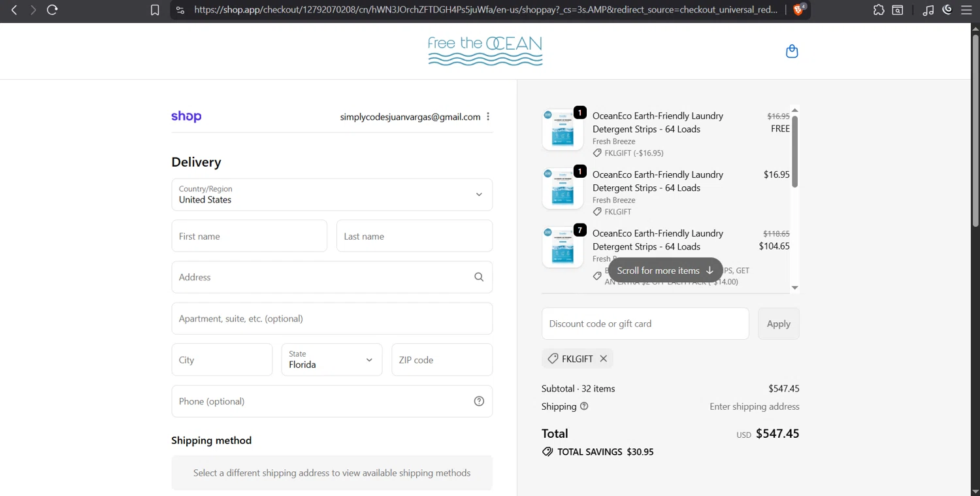
Task: Click the order list scrollbar down arrow
Action: coord(794,288)
